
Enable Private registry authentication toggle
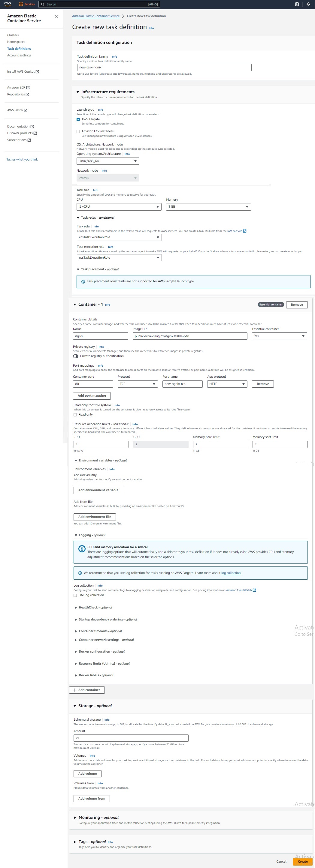(x=76, y=356)
